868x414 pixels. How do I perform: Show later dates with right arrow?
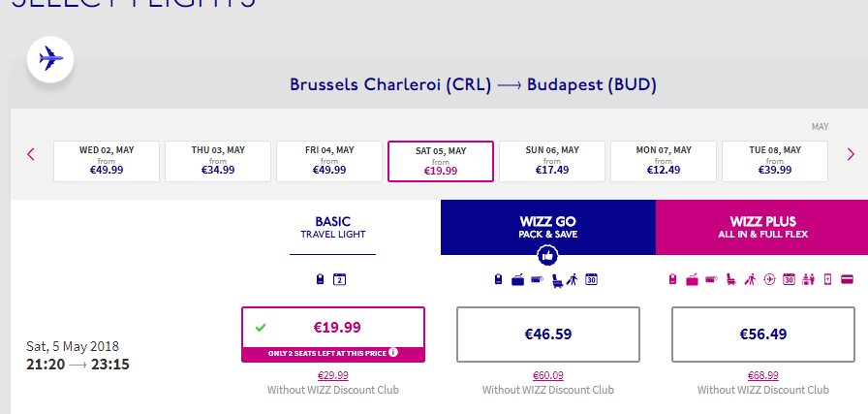point(851,154)
